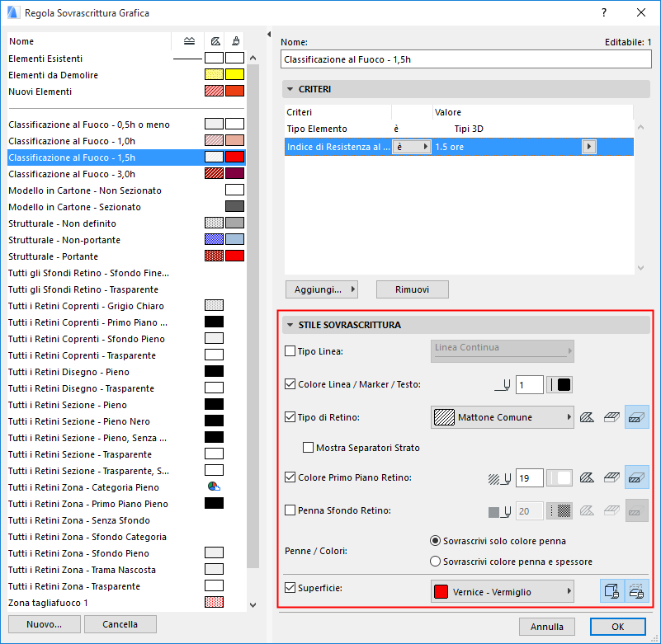661x644 pixels.
Task: Select the second surface override icon at bottom right
Action: pyautogui.click(x=635, y=591)
